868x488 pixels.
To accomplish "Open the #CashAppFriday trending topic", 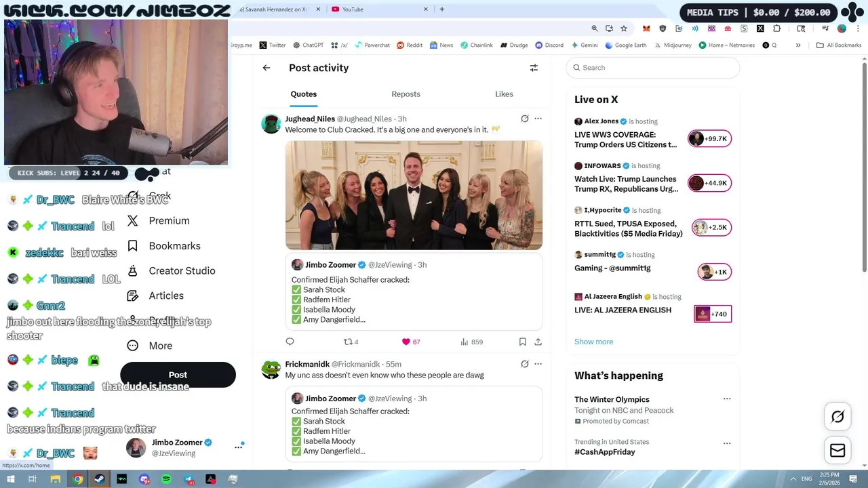I will pyautogui.click(x=605, y=452).
